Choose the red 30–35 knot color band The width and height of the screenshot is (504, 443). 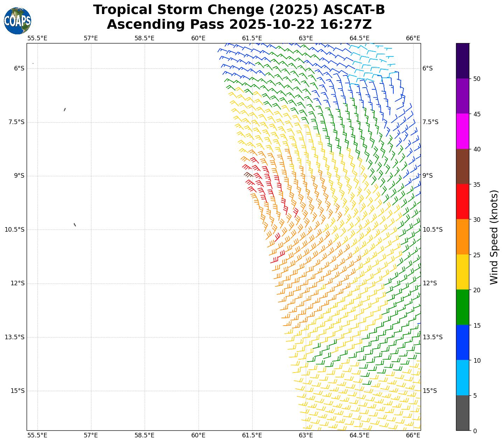click(462, 201)
